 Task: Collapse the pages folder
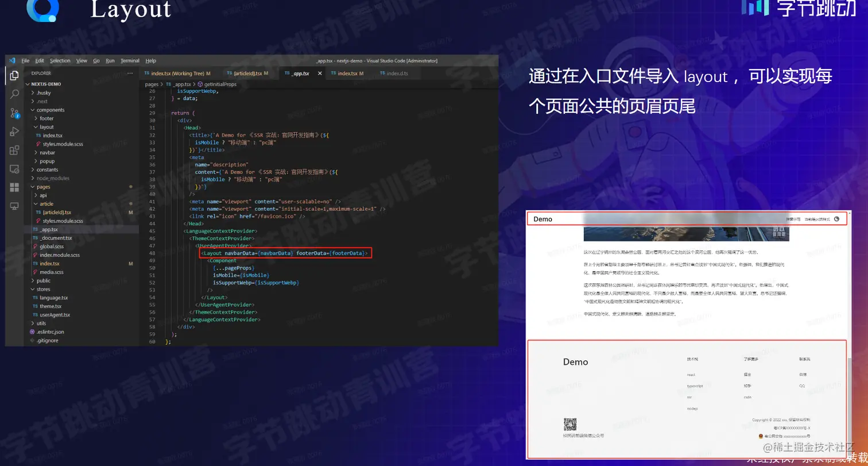coord(40,187)
